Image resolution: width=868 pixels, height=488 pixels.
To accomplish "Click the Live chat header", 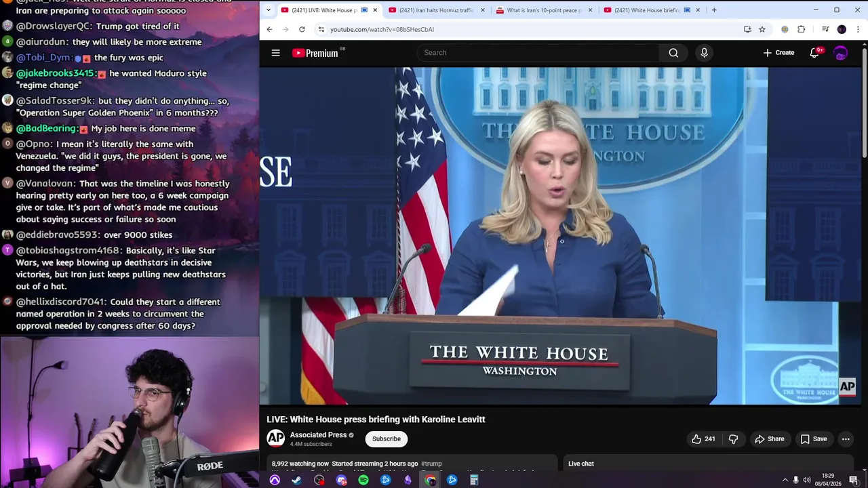I will click(581, 464).
